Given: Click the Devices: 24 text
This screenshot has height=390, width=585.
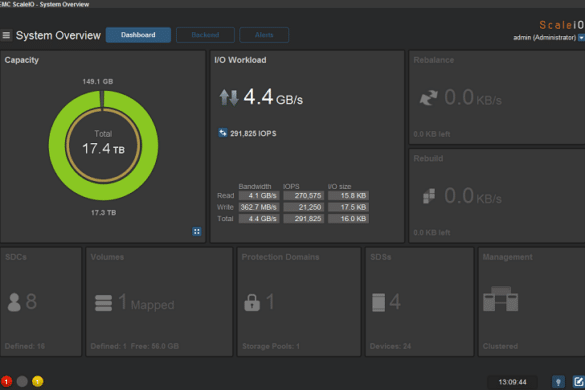Looking at the screenshot, I should click(x=390, y=346).
